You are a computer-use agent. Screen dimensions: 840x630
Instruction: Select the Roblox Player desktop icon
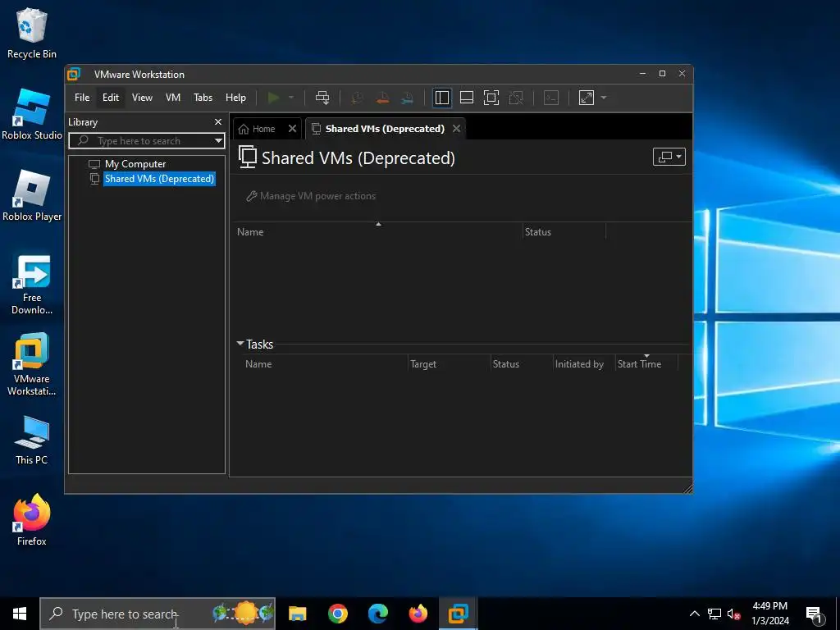click(32, 196)
